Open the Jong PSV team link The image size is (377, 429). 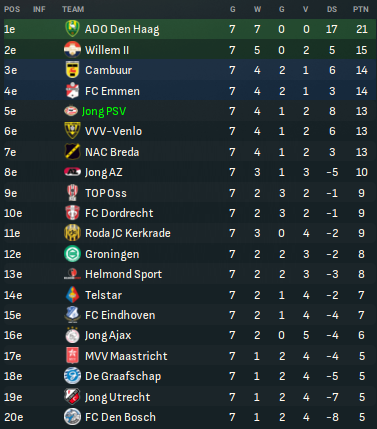point(104,111)
